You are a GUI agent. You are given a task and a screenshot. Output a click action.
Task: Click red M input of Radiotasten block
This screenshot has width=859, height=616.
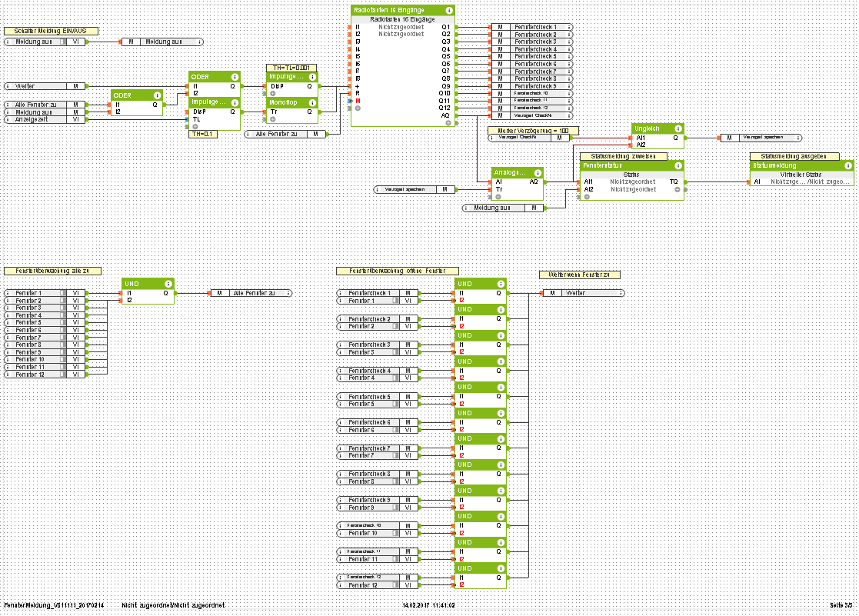357,101
